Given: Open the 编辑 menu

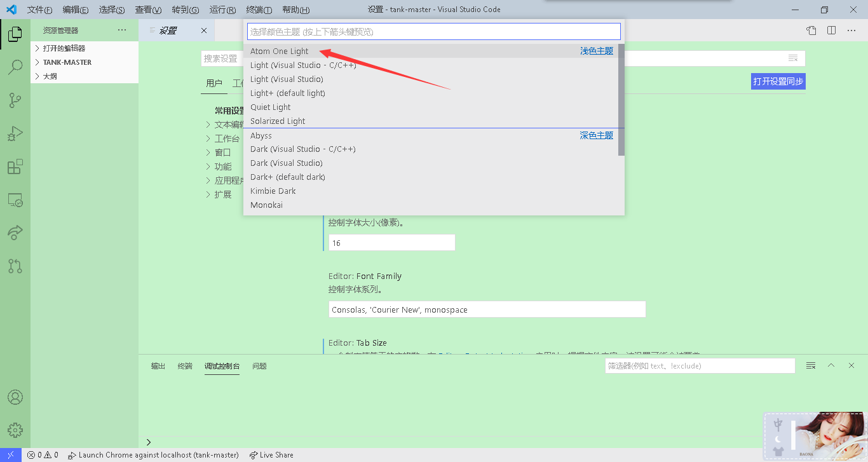Looking at the screenshot, I should [76, 10].
